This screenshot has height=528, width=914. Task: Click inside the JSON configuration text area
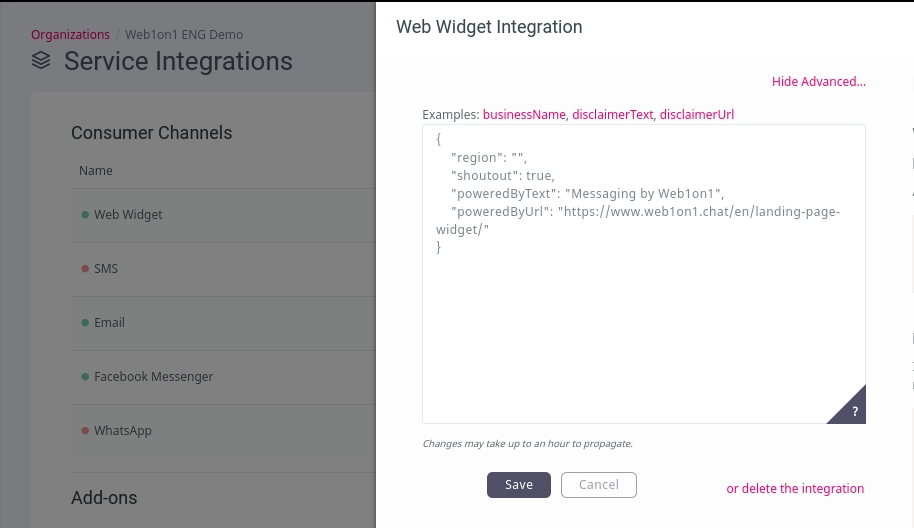click(644, 274)
